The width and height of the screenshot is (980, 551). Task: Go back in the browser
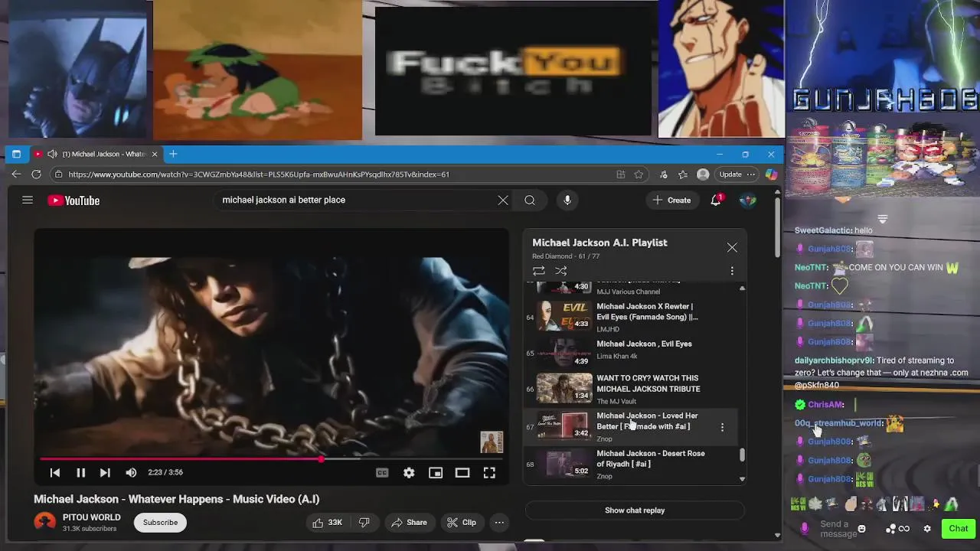pyautogui.click(x=16, y=174)
